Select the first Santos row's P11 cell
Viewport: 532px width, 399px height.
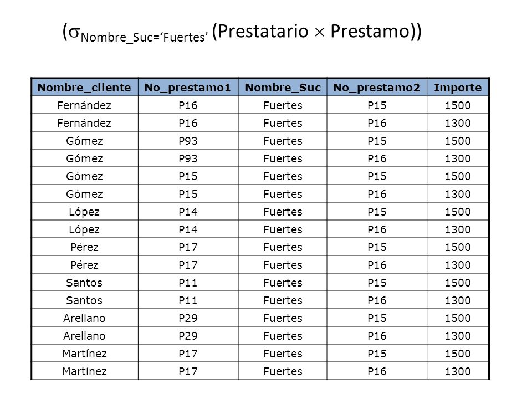click(x=188, y=282)
